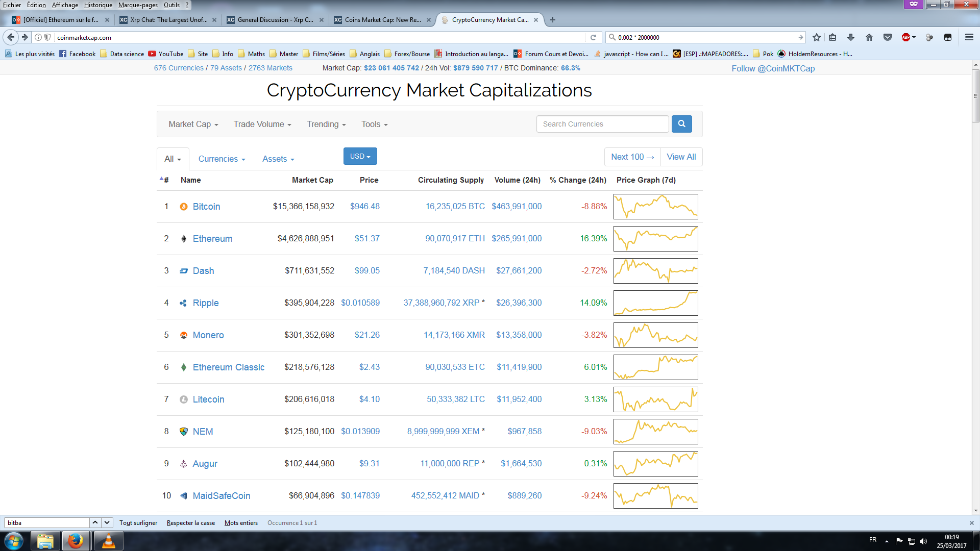Click the Ethereum Classic coin logo
The height and width of the screenshot is (551, 980).
tap(184, 367)
